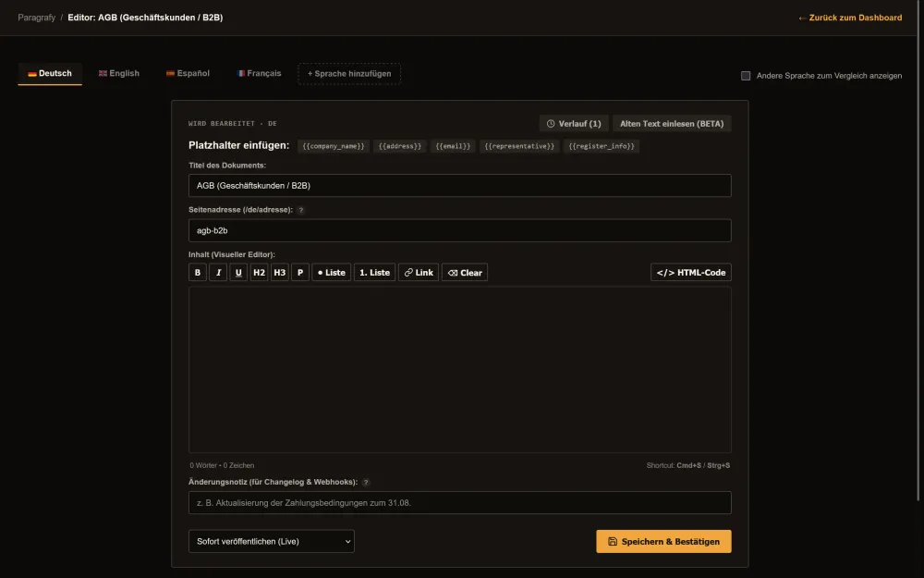Apply italic formatting with the I button
This screenshot has height=578, width=924.
click(218, 273)
